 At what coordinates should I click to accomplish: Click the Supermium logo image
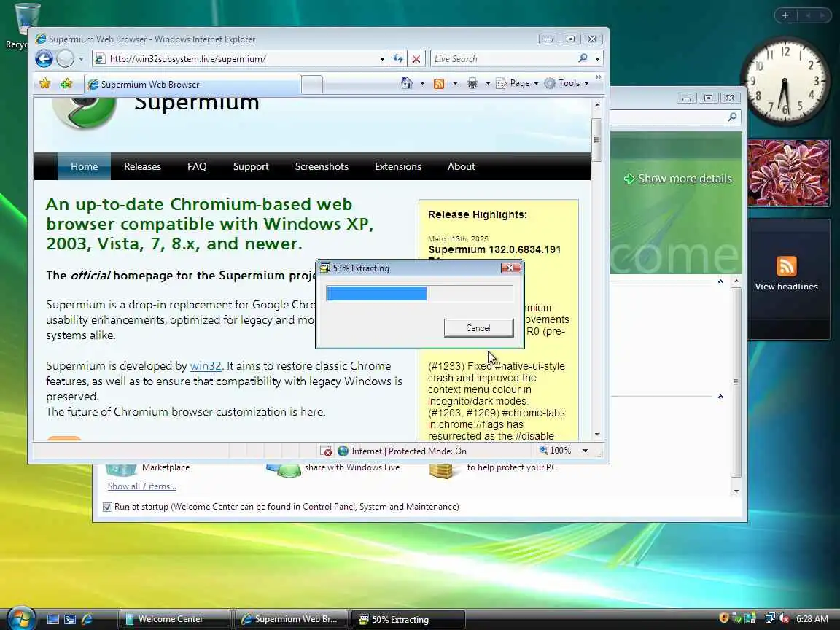[84, 113]
